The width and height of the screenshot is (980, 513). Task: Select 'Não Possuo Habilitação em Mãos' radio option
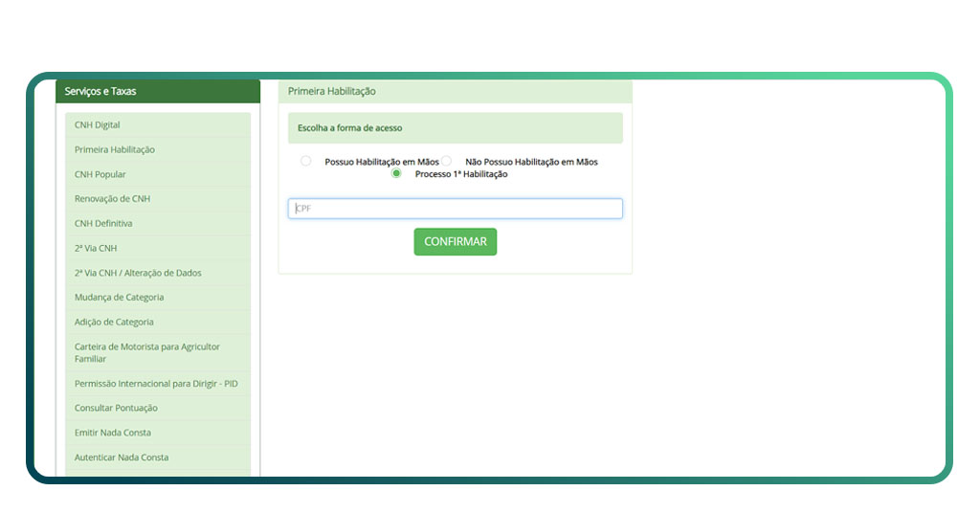pos(446,161)
